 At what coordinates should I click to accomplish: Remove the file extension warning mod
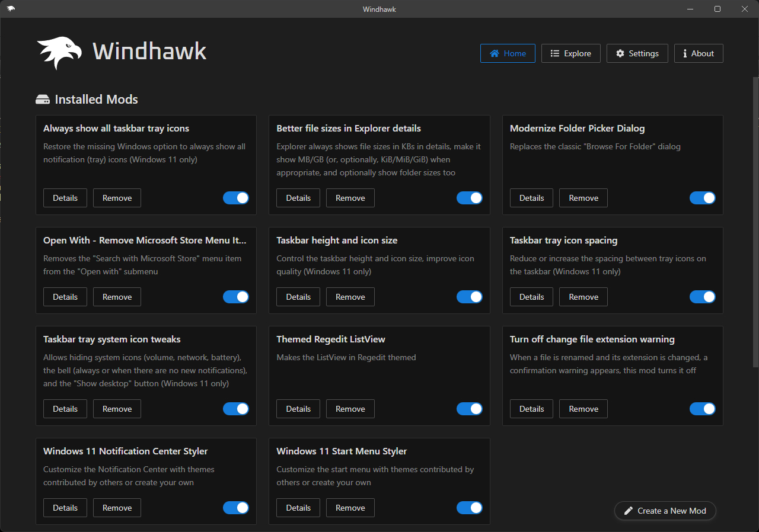click(x=583, y=409)
